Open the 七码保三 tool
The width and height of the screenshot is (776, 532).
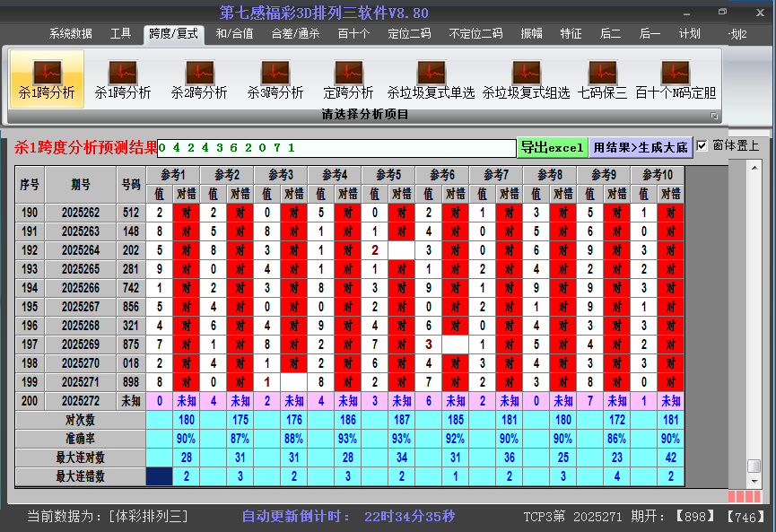point(602,79)
